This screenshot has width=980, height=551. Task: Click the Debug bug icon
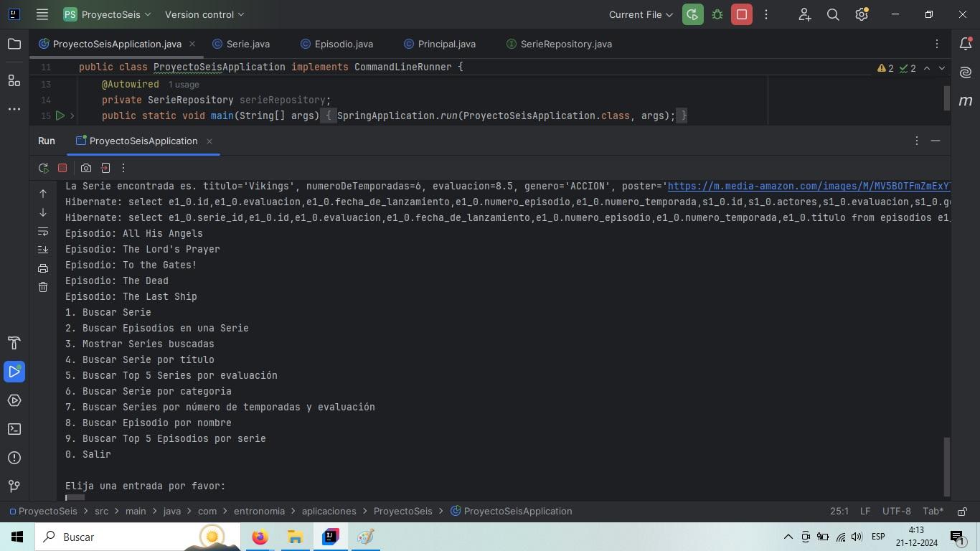(x=717, y=14)
